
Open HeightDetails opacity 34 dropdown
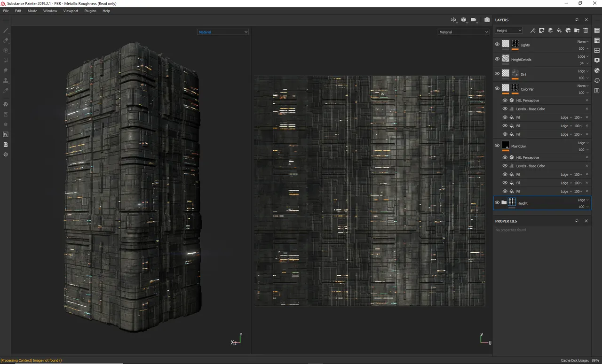coord(584,63)
